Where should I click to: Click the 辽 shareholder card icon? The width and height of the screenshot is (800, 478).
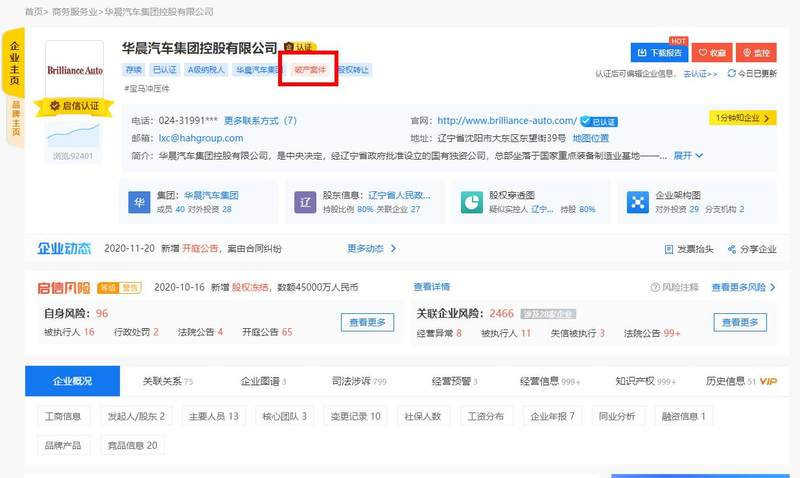pyautogui.click(x=305, y=202)
